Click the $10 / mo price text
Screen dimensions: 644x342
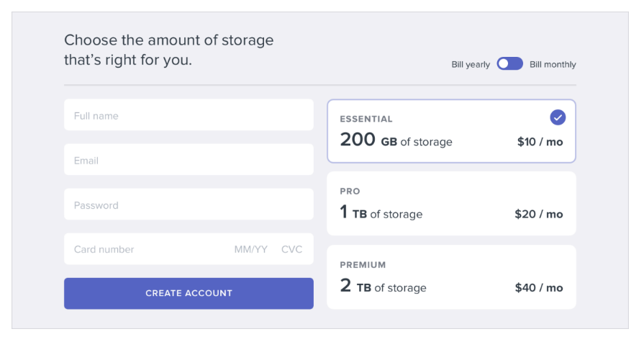pos(540,142)
